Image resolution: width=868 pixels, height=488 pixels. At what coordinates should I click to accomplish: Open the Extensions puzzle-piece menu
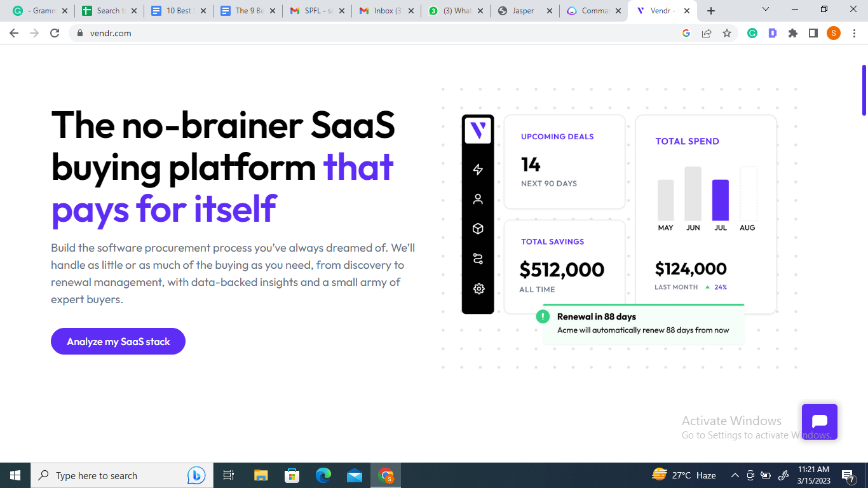click(x=793, y=33)
